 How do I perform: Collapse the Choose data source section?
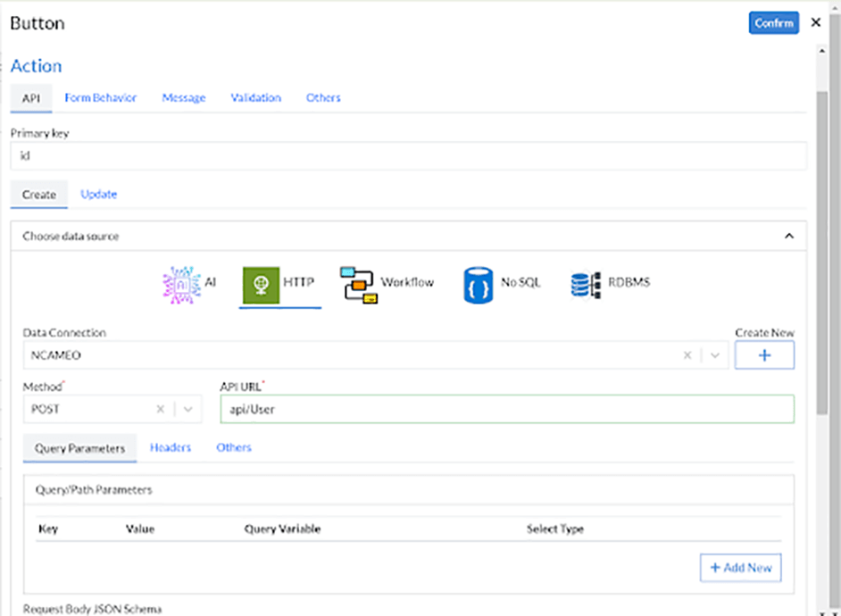pyautogui.click(x=788, y=235)
